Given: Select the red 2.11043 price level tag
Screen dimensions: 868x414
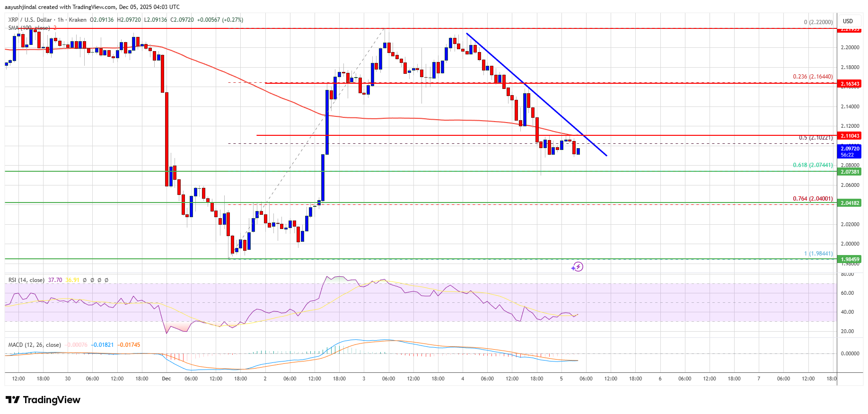Looking at the screenshot, I should [x=850, y=136].
